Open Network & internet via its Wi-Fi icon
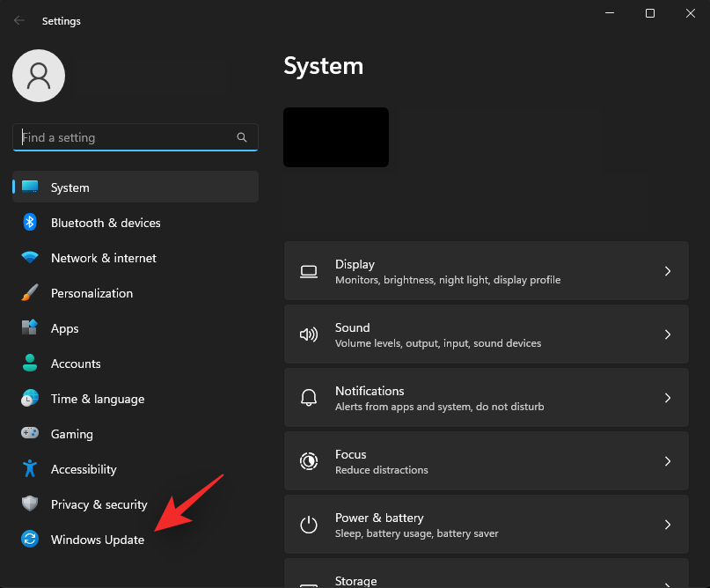 (x=30, y=258)
